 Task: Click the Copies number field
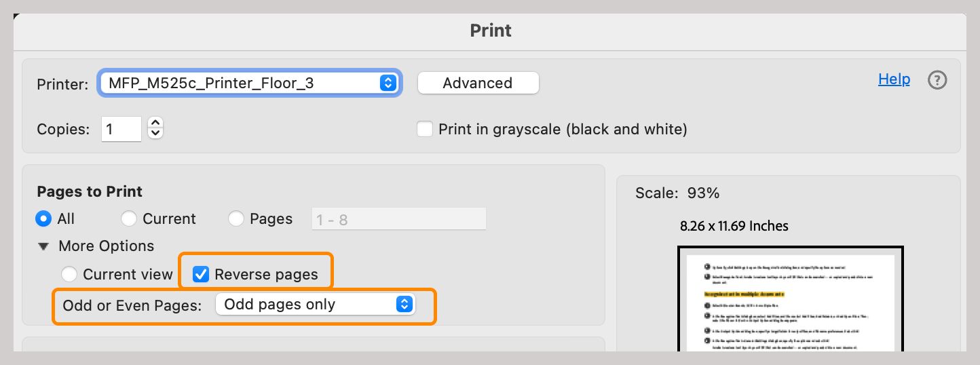pos(121,128)
